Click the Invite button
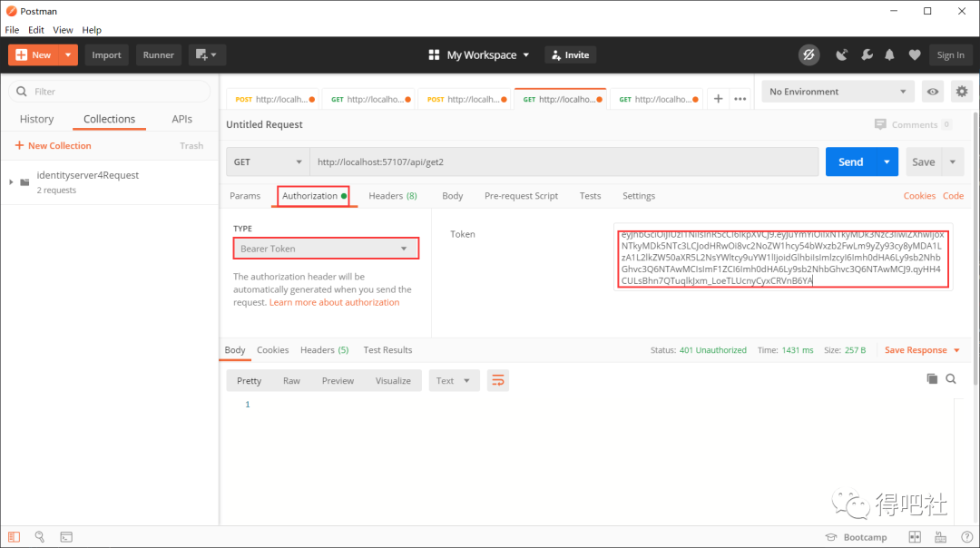Image resolution: width=980 pixels, height=548 pixels. (570, 55)
